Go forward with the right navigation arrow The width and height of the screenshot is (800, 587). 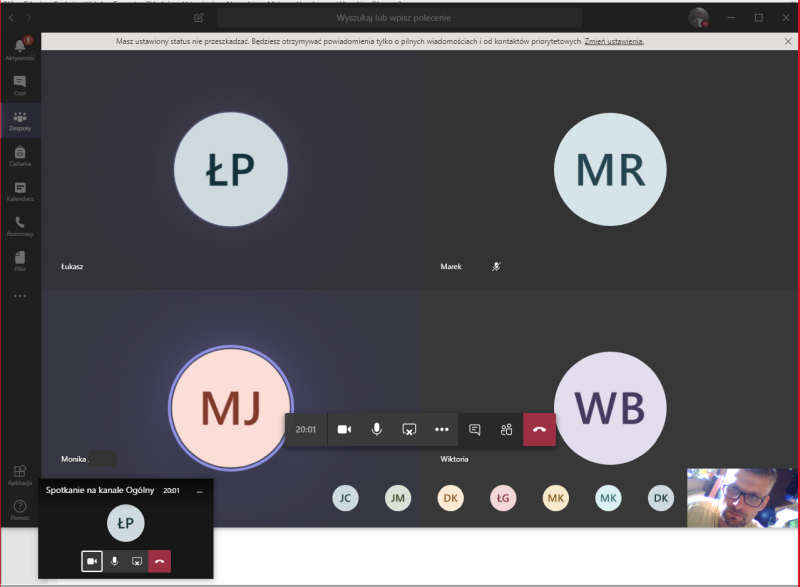point(29,18)
